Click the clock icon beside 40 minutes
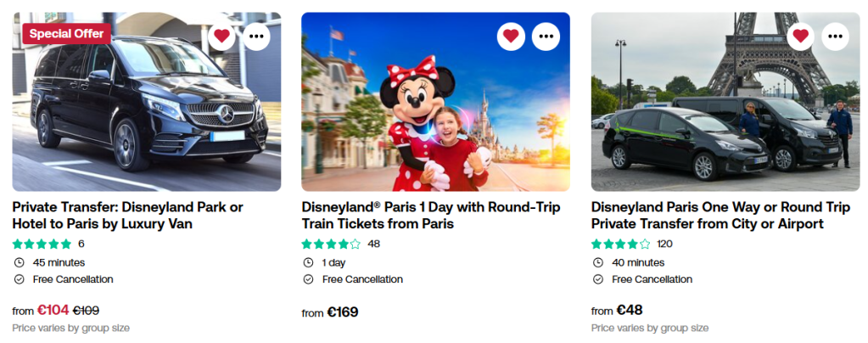868x343 pixels. pyautogui.click(x=597, y=262)
